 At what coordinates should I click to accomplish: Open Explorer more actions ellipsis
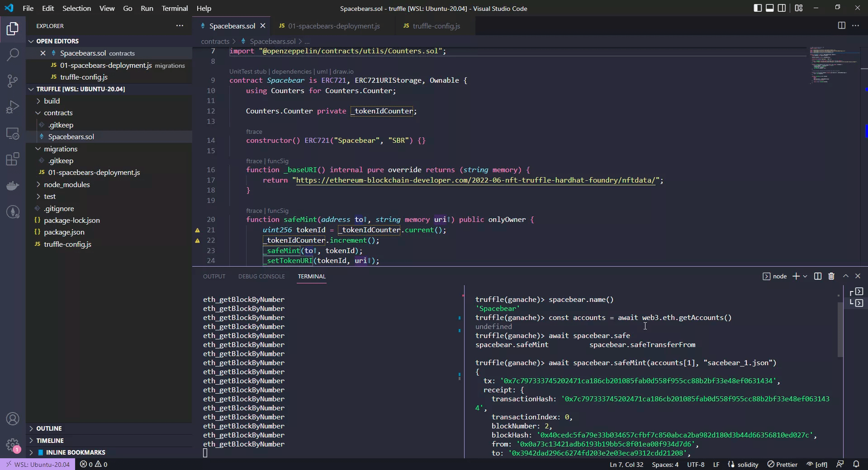[180, 26]
